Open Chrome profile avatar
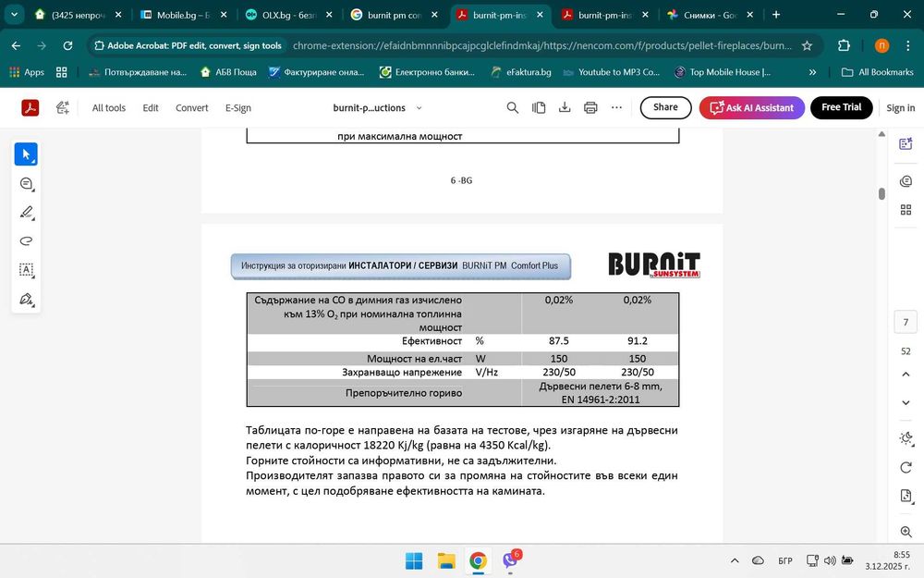 click(x=881, y=45)
